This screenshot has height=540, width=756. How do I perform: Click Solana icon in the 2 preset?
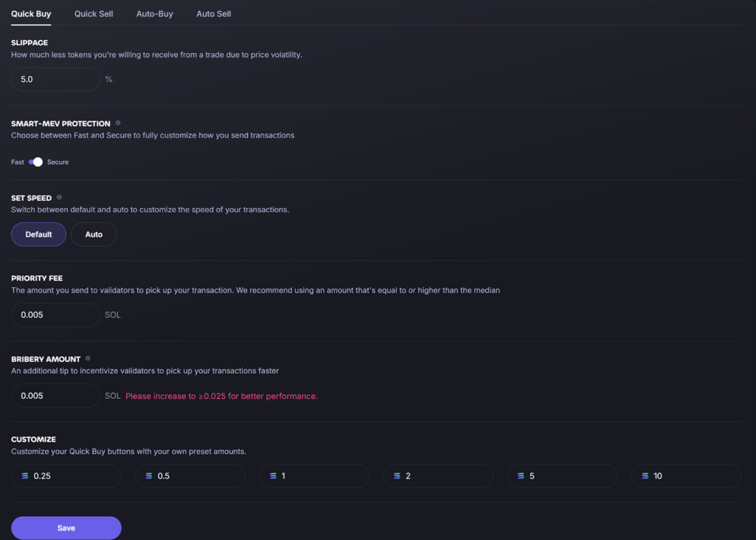point(397,476)
